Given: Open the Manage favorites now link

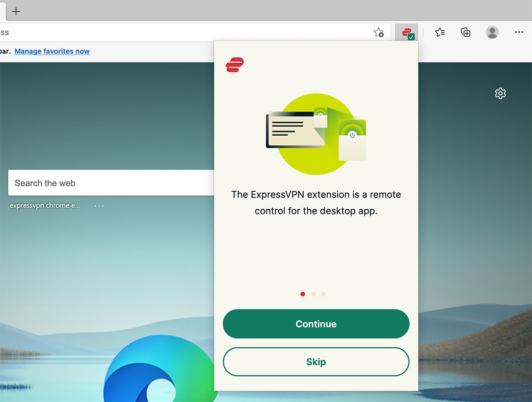Looking at the screenshot, I should pyautogui.click(x=52, y=51).
